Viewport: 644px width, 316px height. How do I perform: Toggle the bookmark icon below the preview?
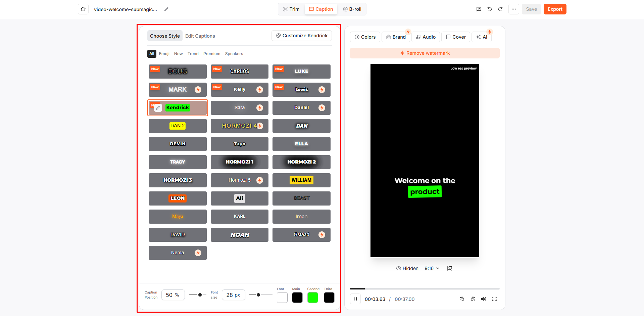coord(450,268)
